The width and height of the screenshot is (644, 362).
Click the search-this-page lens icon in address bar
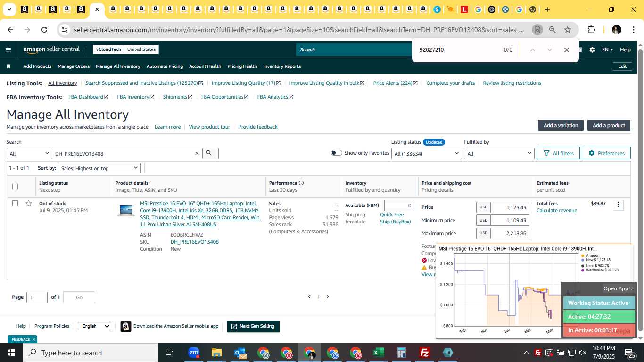pos(537,30)
